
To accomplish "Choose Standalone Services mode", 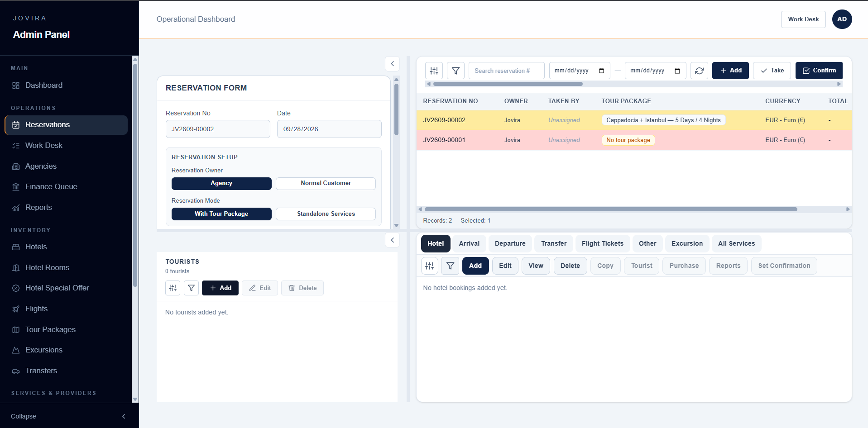I will pos(326,214).
